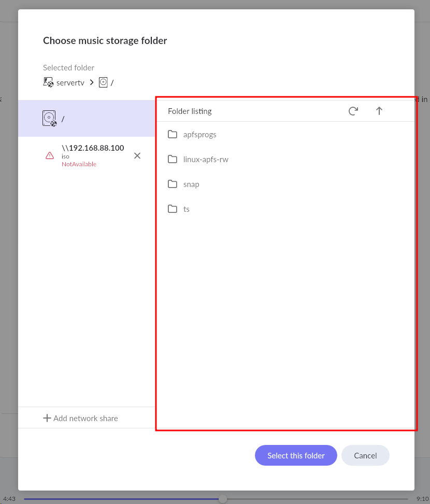Refresh the folder listing
The width and height of the screenshot is (430, 504).
353,111
